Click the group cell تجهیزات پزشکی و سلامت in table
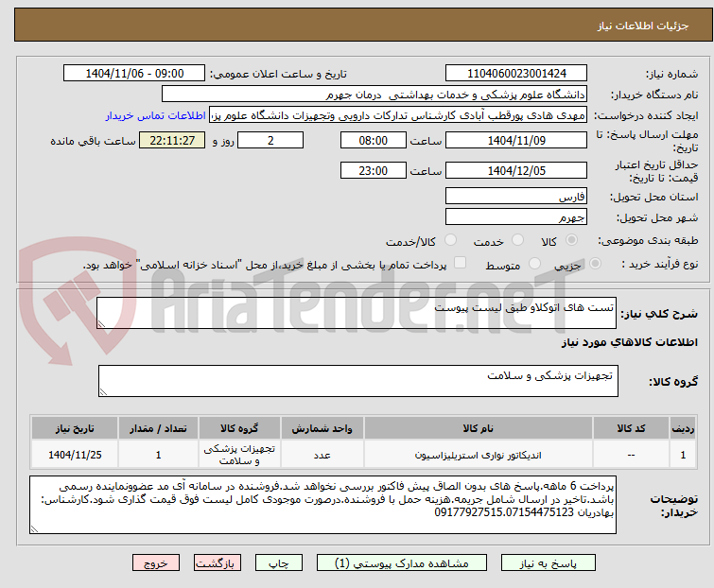The height and width of the screenshot is (588, 714). pos(239,455)
